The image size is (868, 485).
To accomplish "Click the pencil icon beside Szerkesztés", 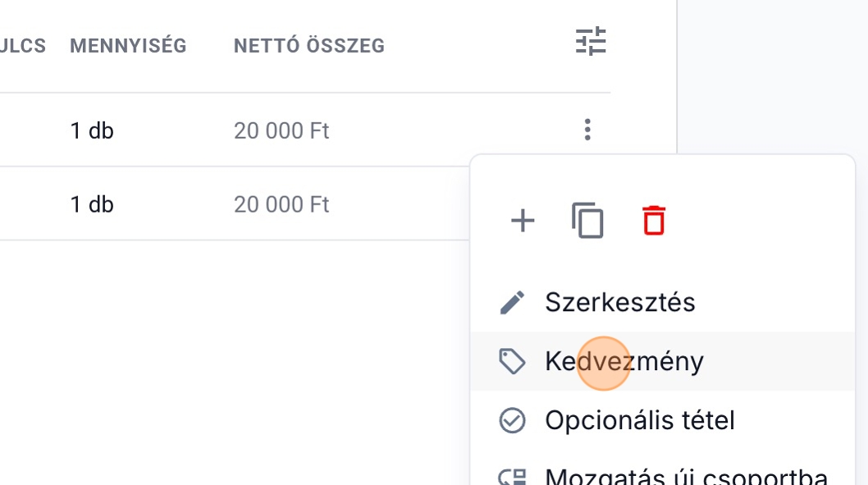I will point(513,303).
